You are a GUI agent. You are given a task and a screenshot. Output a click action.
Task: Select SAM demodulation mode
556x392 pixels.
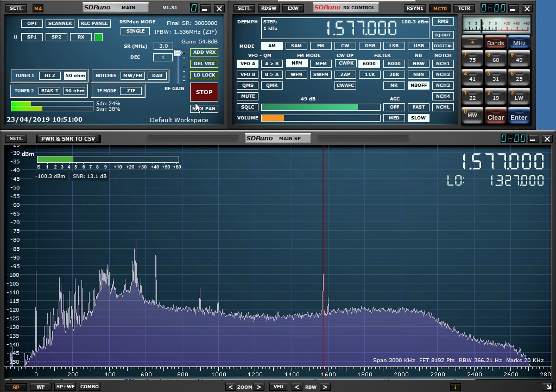[296, 46]
